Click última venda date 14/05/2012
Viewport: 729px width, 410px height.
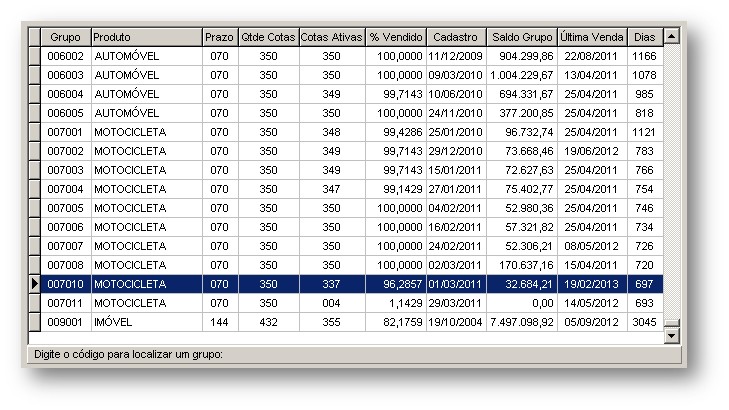[x=592, y=304]
